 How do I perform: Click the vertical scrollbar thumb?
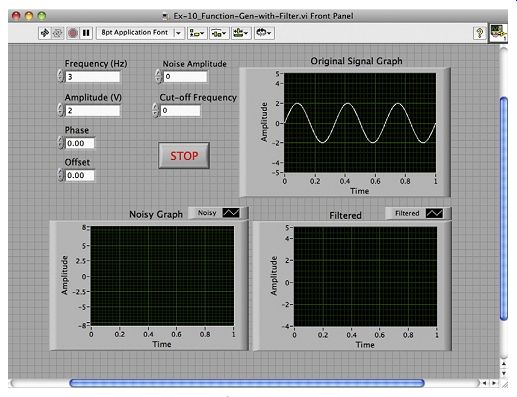[504, 209]
